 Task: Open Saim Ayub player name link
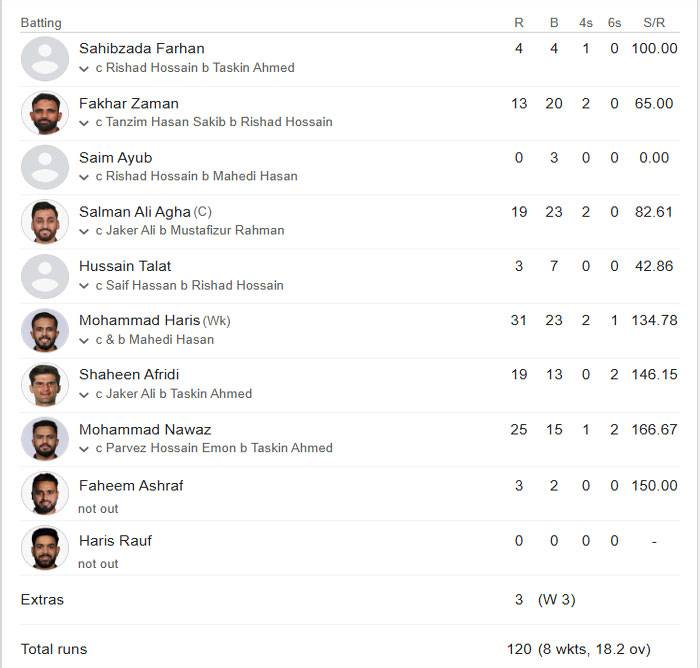tap(116, 158)
